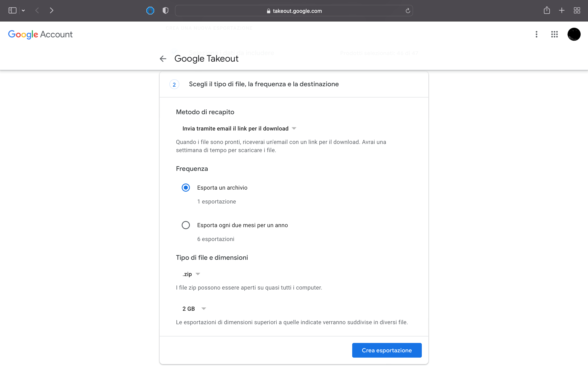Show the Safari tab overview grid

[x=577, y=10]
